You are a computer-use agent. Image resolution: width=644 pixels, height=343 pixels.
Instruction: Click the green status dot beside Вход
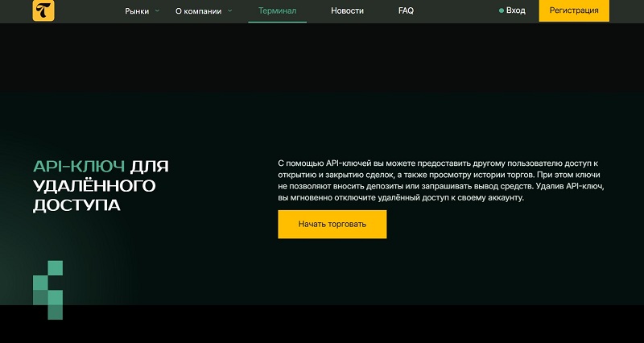[x=502, y=11]
